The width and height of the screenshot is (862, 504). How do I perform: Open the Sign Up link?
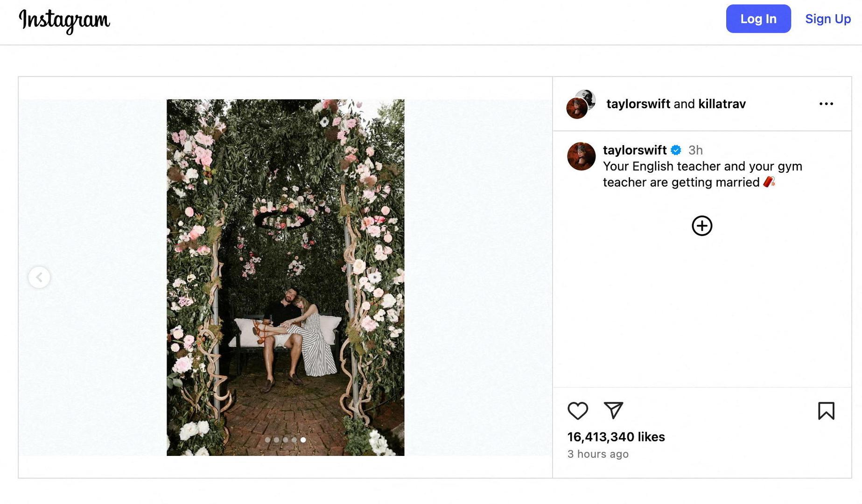[x=827, y=19]
